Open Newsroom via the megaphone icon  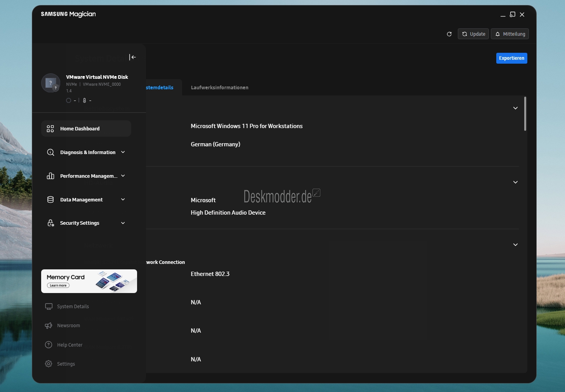pos(49,326)
